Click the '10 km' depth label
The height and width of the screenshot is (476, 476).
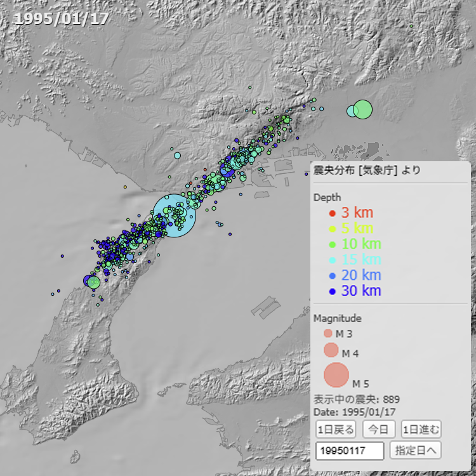tap(361, 244)
